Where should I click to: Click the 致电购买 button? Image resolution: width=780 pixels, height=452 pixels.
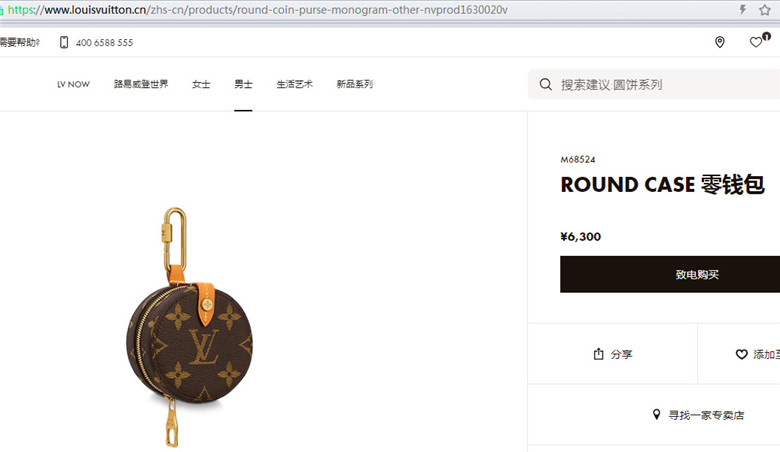click(670, 274)
